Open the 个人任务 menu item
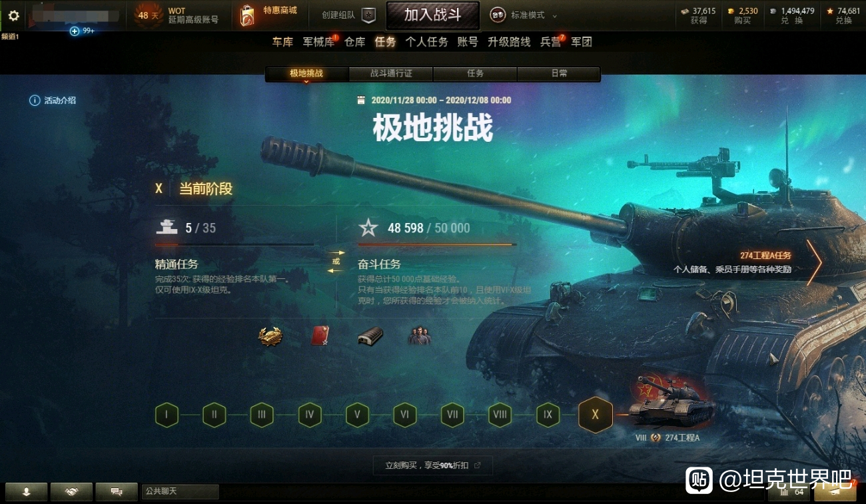The image size is (866, 504). (427, 42)
